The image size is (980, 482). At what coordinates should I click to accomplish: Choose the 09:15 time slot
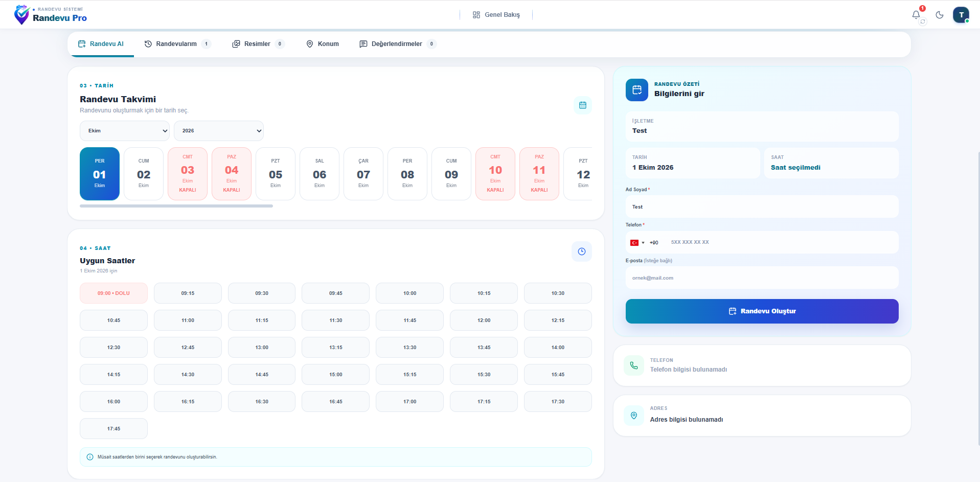[x=188, y=293]
